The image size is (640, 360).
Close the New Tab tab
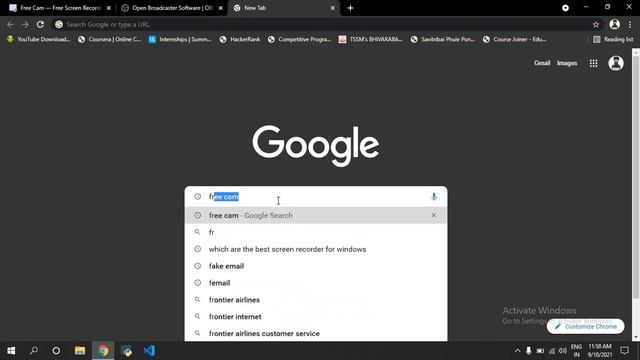(333, 8)
